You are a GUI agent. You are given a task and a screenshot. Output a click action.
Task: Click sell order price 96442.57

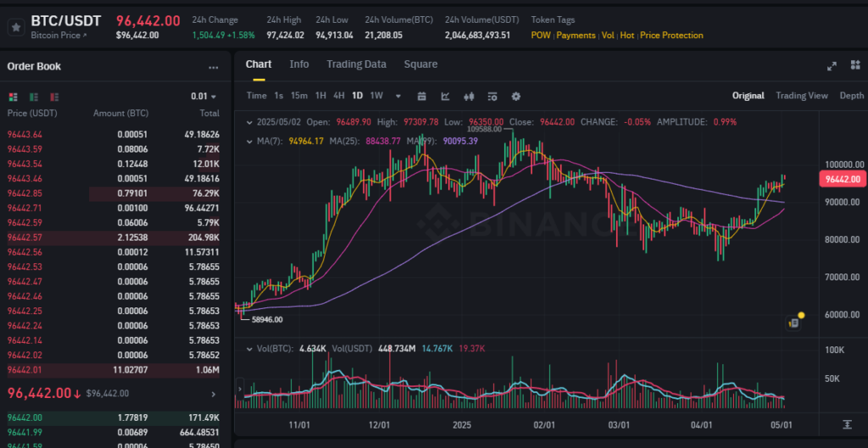[x=25, y=238]
